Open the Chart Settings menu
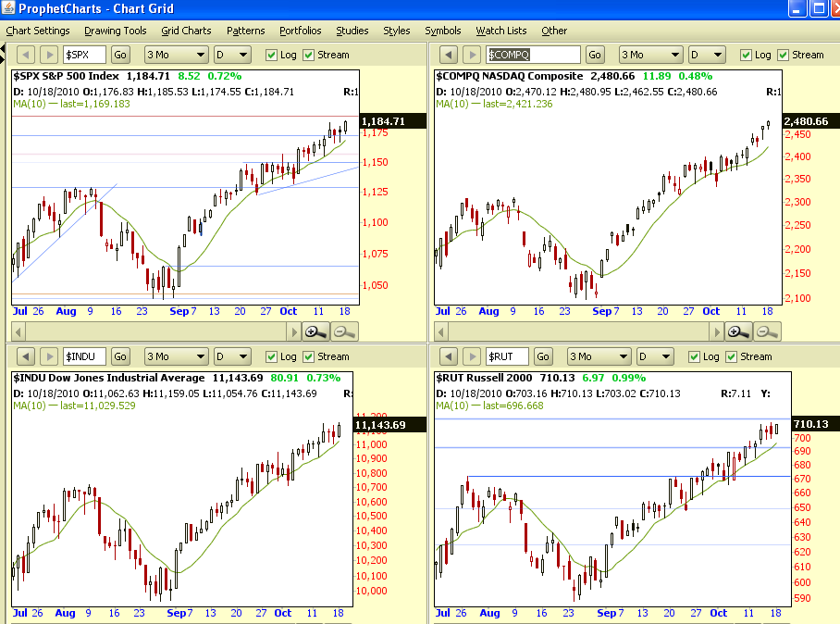Viewport: 840px width, 624px height. [x=38, y=31]
